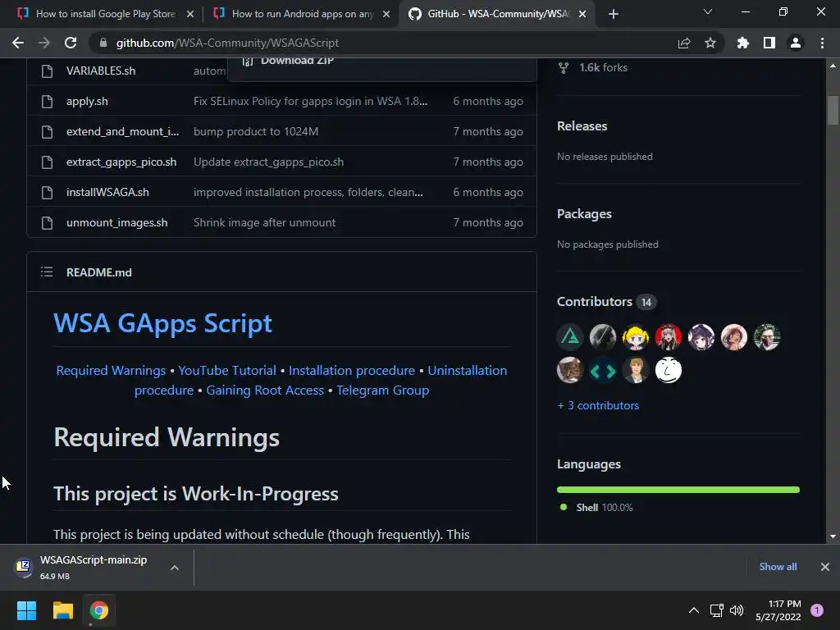Click the blonde anime contributor avatar
The width and height of the screenshot is (840, 630).
tap(636, 337)
